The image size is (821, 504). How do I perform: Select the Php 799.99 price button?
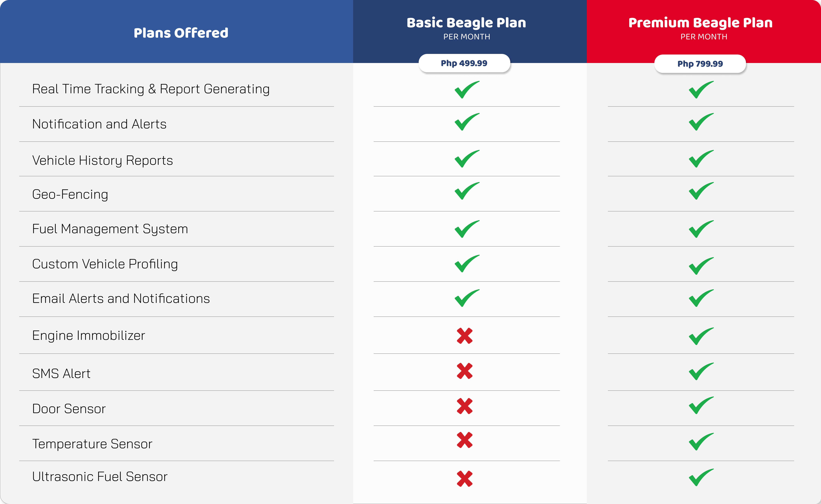click(x=700, y=64)
